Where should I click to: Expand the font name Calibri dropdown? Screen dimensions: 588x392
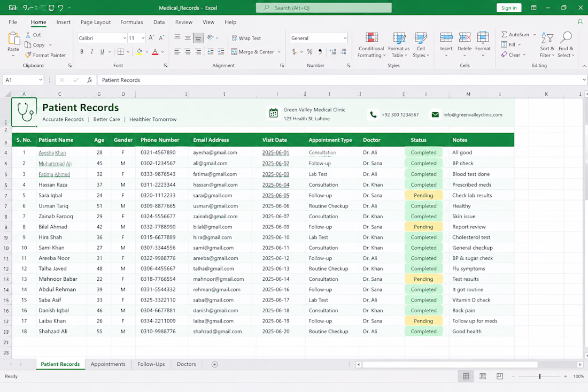coord(125,39)
